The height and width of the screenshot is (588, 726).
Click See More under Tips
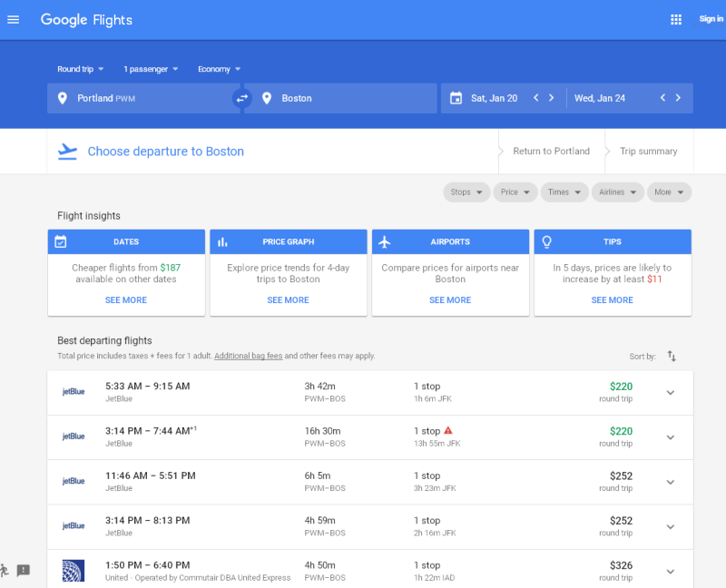(612, 300)
